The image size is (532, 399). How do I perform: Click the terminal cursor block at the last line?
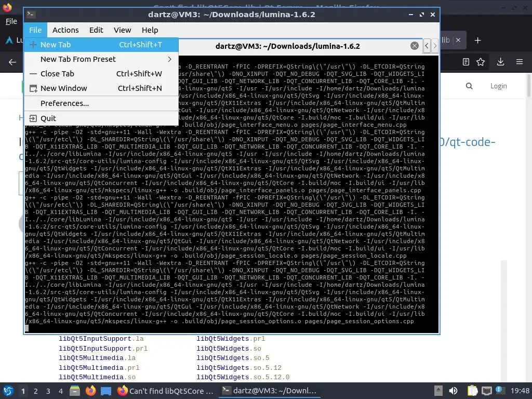pos(27,328)
